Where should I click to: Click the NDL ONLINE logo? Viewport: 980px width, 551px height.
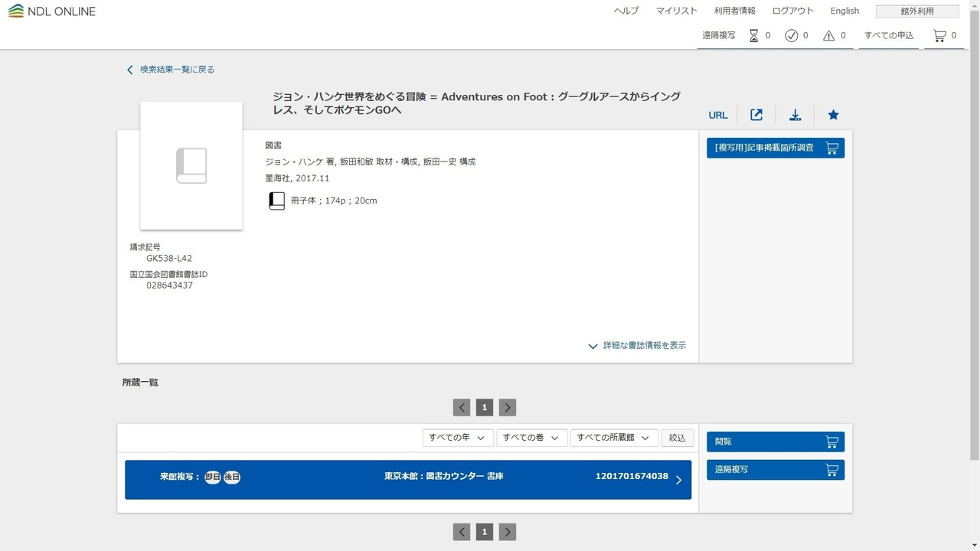click(x=51, y=11)
